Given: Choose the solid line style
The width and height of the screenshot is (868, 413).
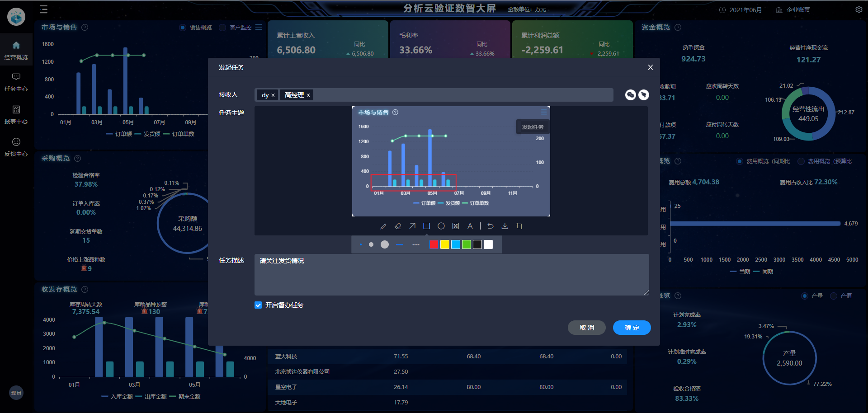Looking at the screenshot, I should pos(399,244).
